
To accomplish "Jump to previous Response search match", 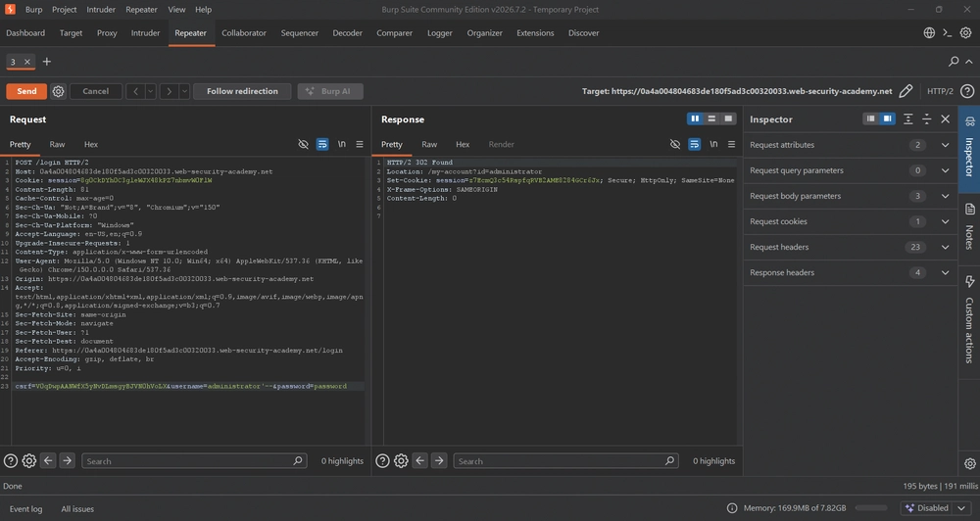I will (x=420, y=461).
